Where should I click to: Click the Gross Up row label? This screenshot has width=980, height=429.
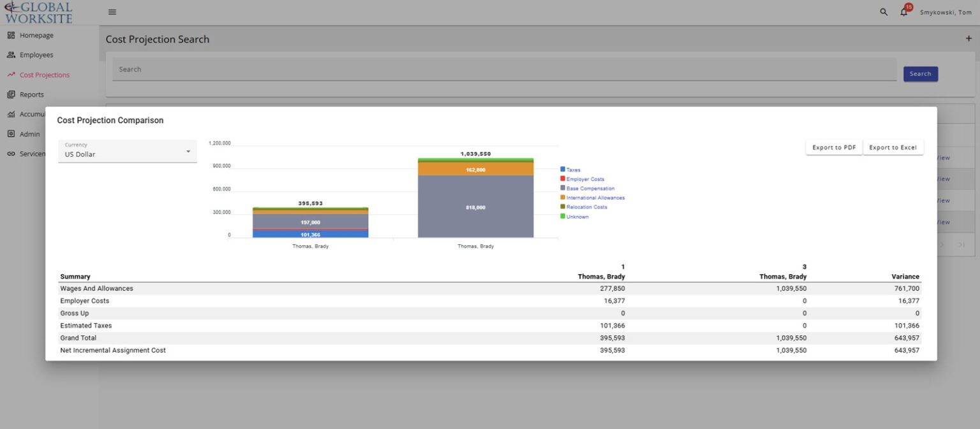[x=75, y=313]
